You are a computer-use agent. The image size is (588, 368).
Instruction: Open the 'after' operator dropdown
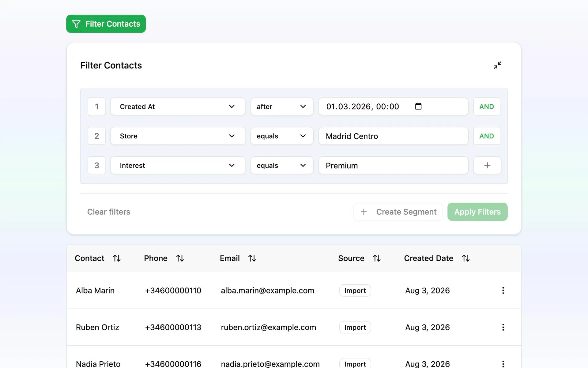pos(282,106)
